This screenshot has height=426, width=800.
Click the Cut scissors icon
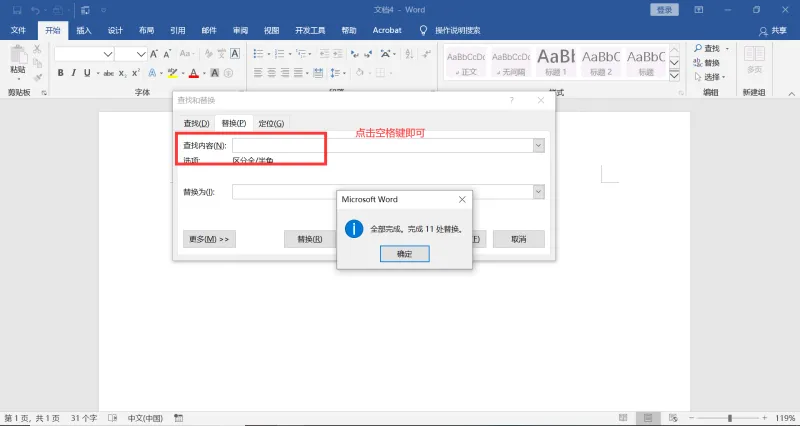[x=37, y=49]
